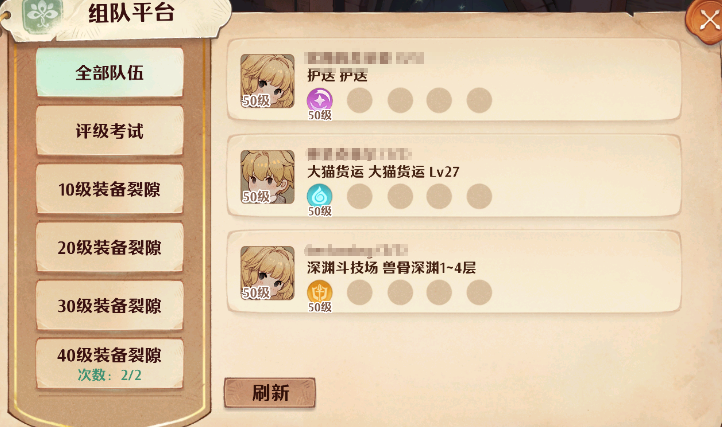Screen dimensions: 722x427
Task: Click the blue water-drop class icon
Action: pyautogui.click(x=320, y=196)
